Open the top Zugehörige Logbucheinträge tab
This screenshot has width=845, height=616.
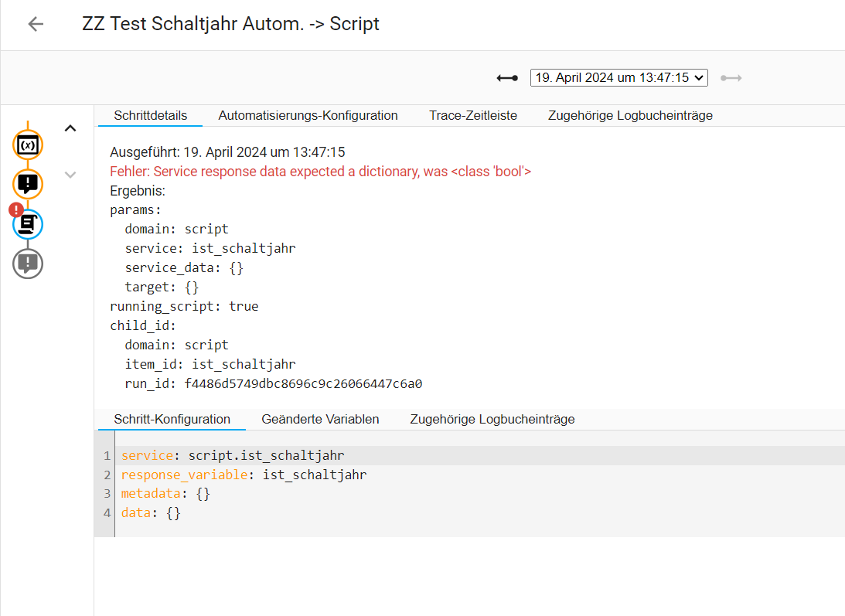tap(630, 115)
